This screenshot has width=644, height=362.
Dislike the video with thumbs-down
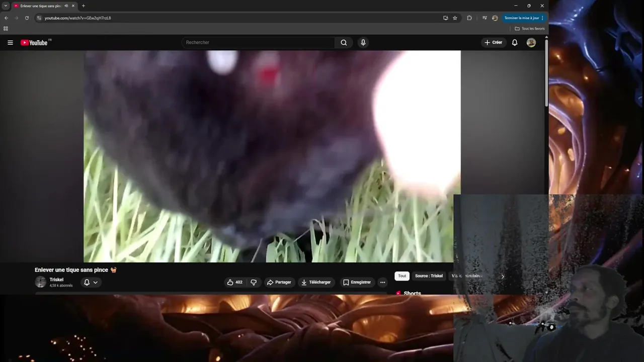point(254,283)
